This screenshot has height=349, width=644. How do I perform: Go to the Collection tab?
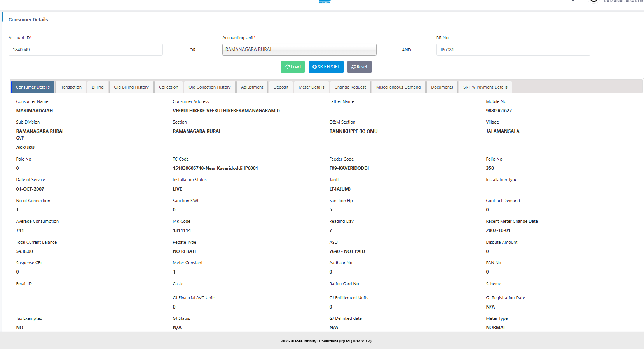[x=169, y=87]
